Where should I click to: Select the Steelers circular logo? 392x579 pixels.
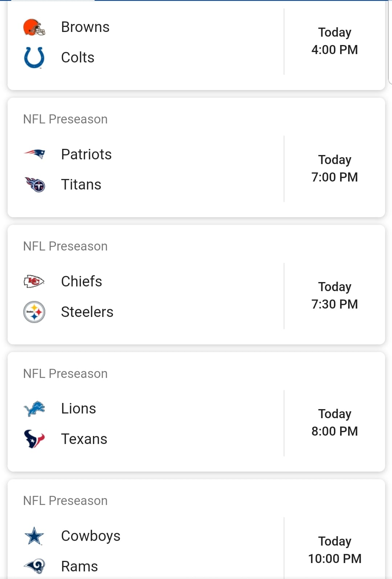[x=34, y=312]
